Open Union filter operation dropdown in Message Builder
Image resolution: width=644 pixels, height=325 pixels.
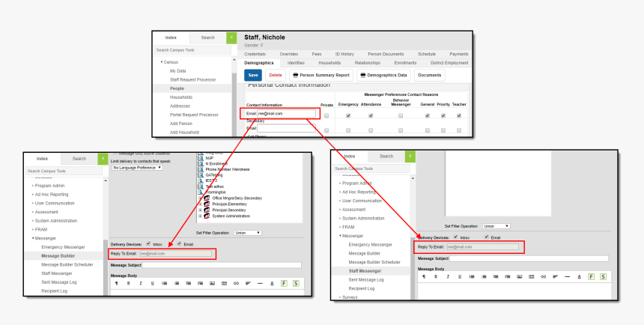(247, 233)
